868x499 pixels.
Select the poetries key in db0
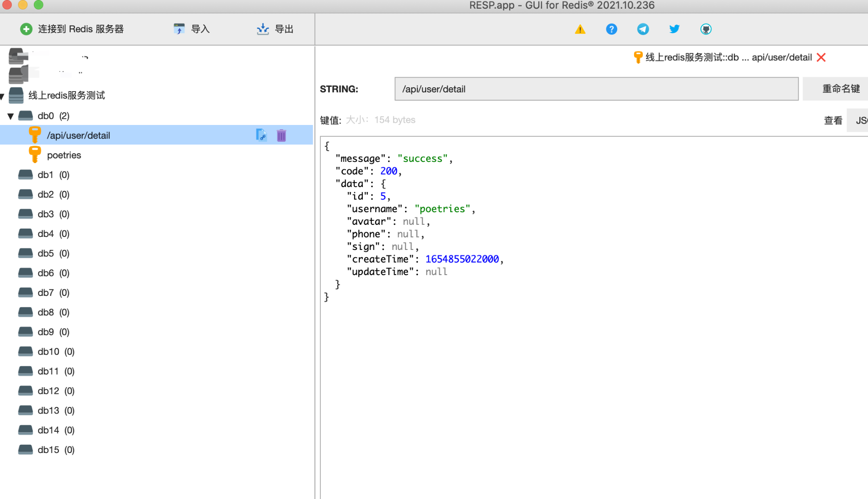[64, 155]
